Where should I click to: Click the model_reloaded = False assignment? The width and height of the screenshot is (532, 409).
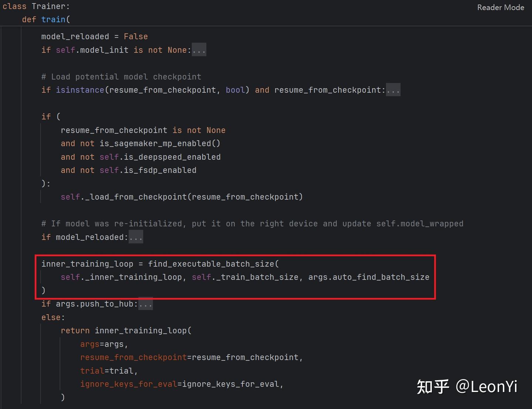pos(95,37)
